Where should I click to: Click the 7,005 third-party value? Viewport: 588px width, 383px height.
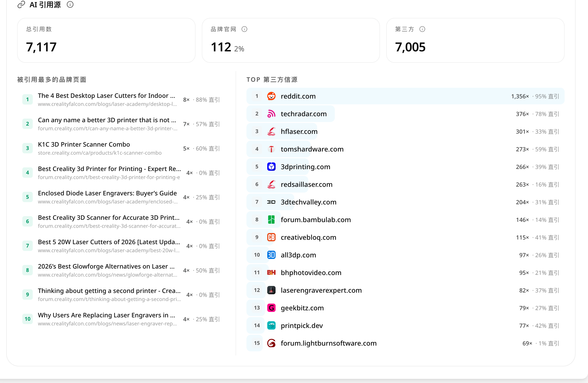click(x=410, y=47)
